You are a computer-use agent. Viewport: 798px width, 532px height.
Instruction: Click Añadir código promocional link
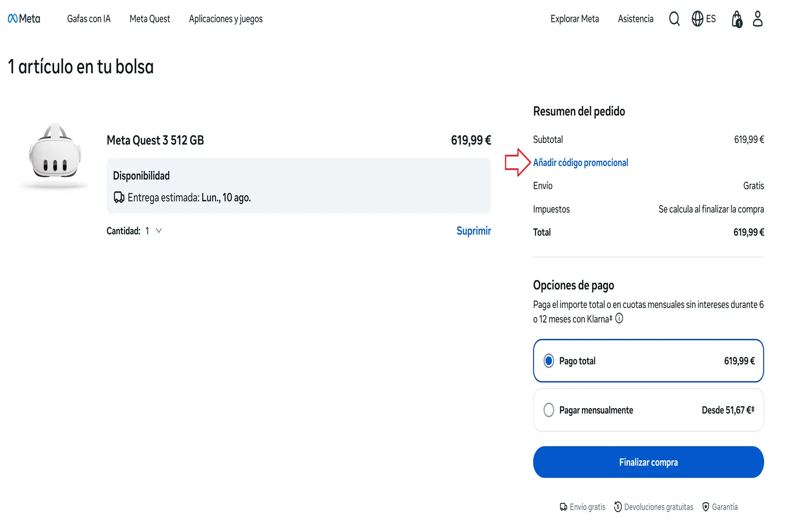(580, 163)
